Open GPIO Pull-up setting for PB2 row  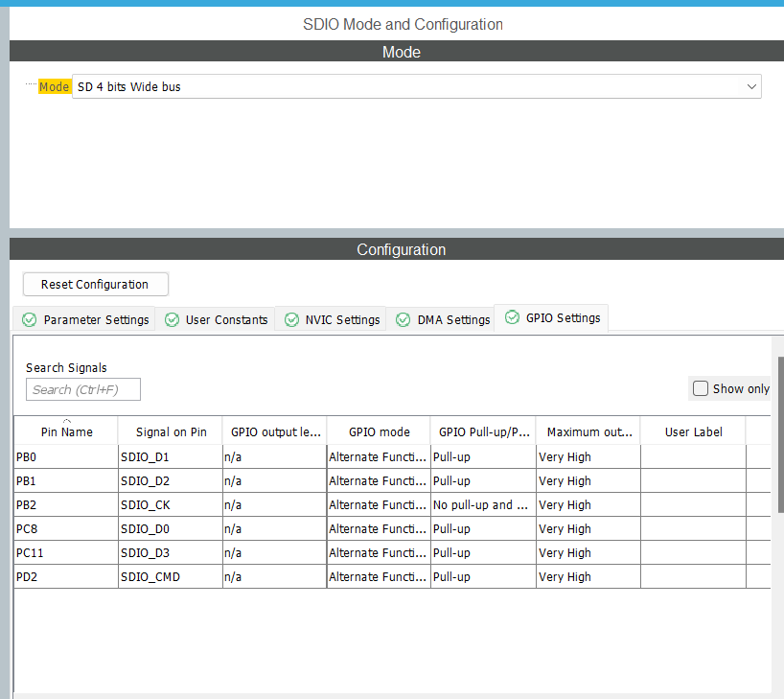tap(482, 504)
